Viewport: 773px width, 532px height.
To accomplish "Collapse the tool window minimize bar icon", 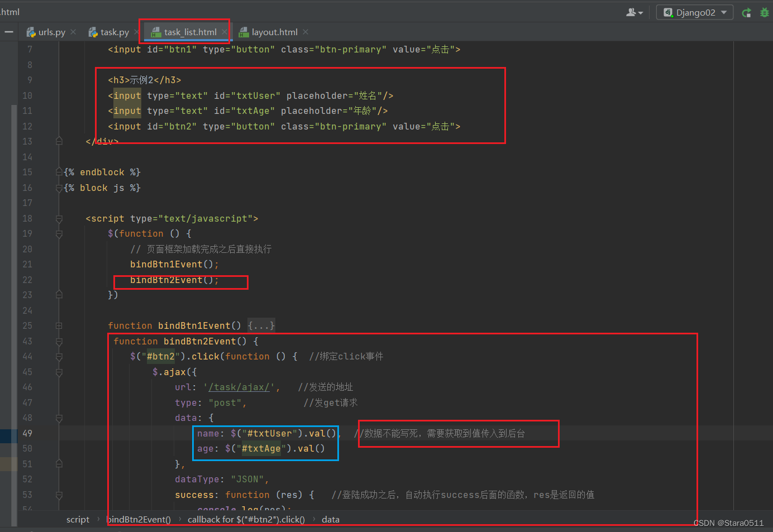I will [x=8, y=32].
